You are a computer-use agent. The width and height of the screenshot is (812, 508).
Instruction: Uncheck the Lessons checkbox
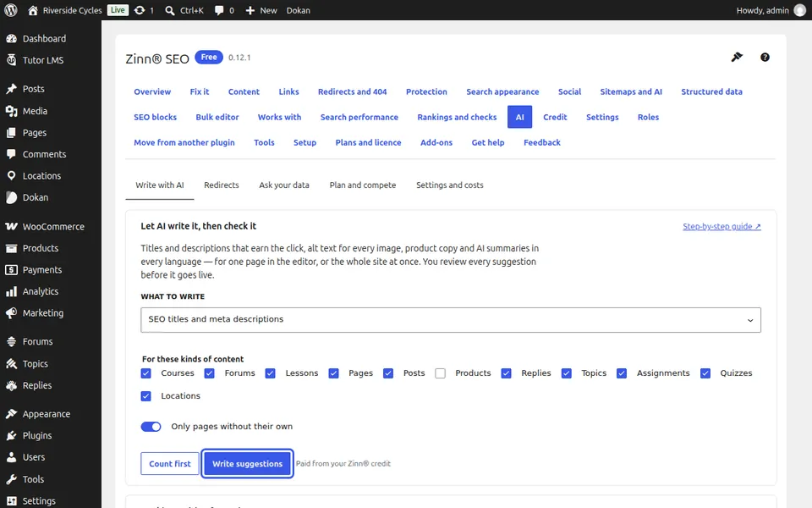pyautogui.click(x=271, y=373)
